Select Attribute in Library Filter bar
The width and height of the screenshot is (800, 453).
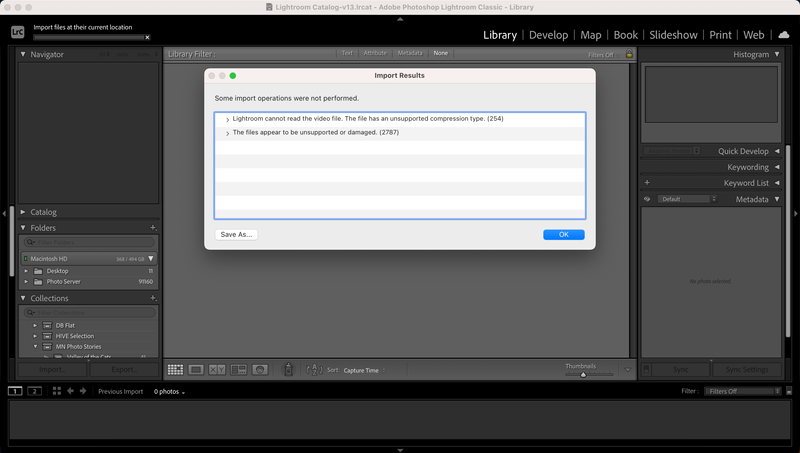375,53
